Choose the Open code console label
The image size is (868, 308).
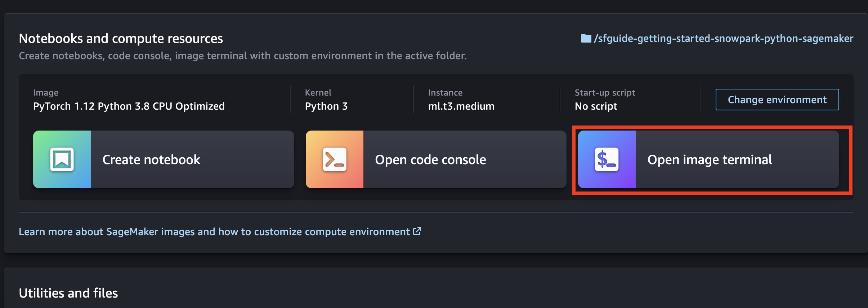(x=430, y=159)
